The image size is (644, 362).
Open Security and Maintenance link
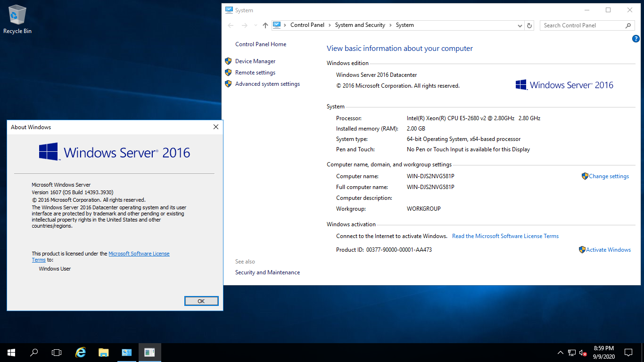coord(267,272)
